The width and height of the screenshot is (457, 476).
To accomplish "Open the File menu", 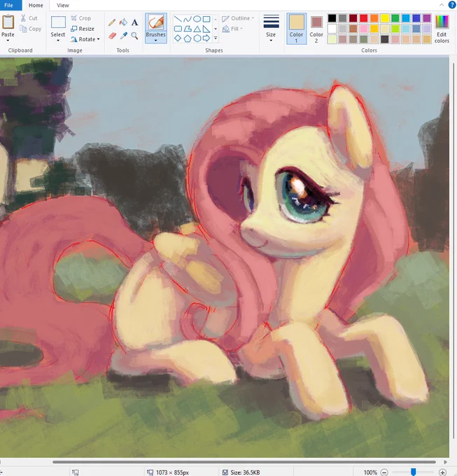I will pyautogui.click(x=8, y=5).
